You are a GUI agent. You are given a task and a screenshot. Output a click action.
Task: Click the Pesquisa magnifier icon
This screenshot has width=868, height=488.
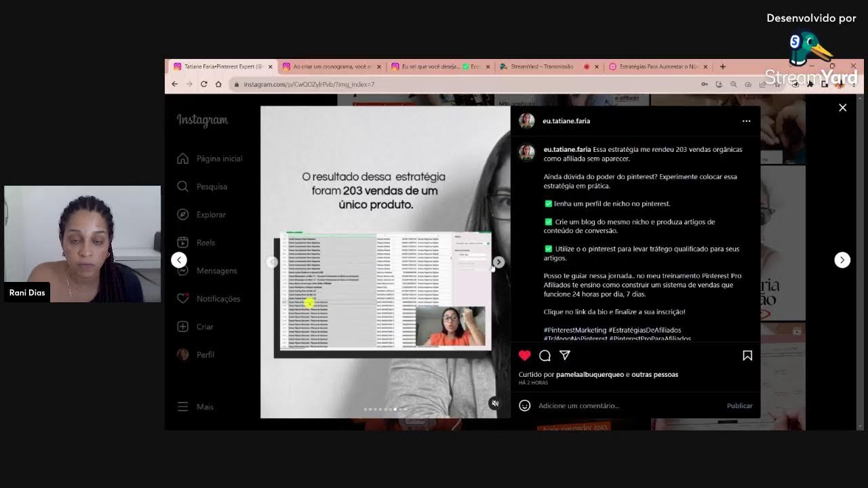(x=182, y=186)
